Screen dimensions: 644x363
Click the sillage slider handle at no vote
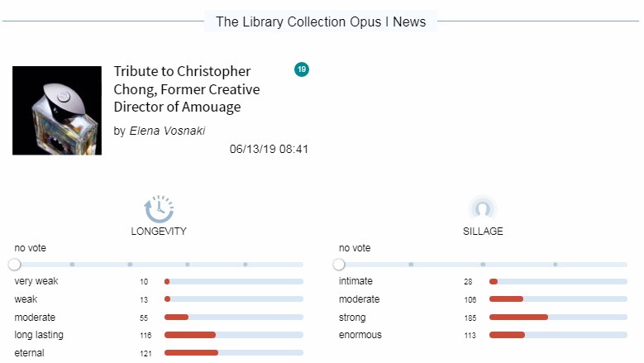[339, 265]
